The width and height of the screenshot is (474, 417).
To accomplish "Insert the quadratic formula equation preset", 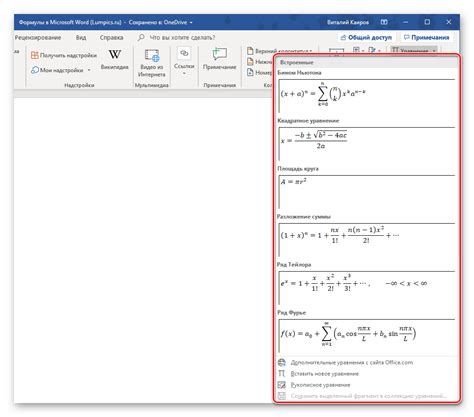I will click(x=366, y=143).
